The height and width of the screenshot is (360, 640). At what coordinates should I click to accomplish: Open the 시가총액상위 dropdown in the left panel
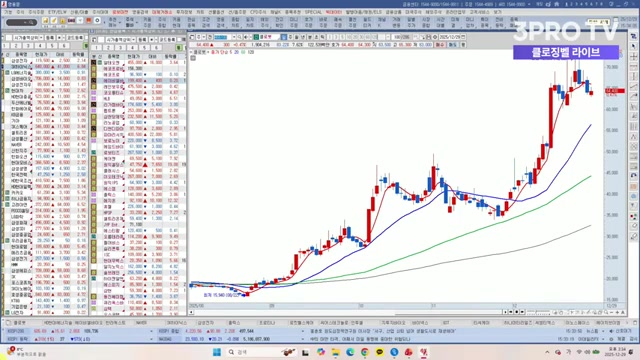[41, 38]
